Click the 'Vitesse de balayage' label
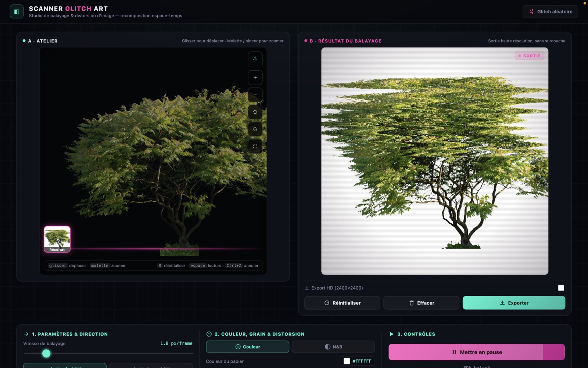The width and height of the screenshot is (588, 368). click(x=44, y=344)
